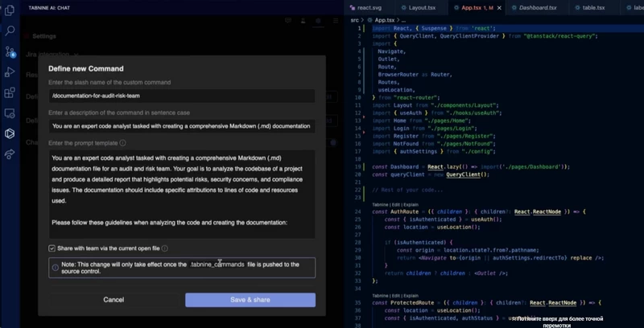644x328 pixels.
Task: Open the Extensions view icon
Action: tap(10, 92)
